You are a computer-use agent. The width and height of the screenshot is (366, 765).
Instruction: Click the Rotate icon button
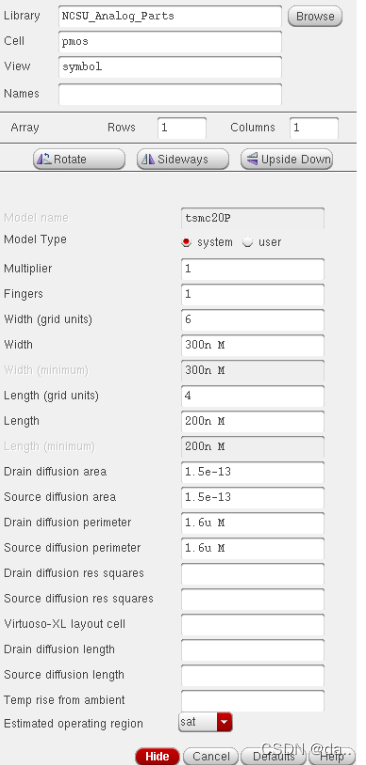[79, 159]
